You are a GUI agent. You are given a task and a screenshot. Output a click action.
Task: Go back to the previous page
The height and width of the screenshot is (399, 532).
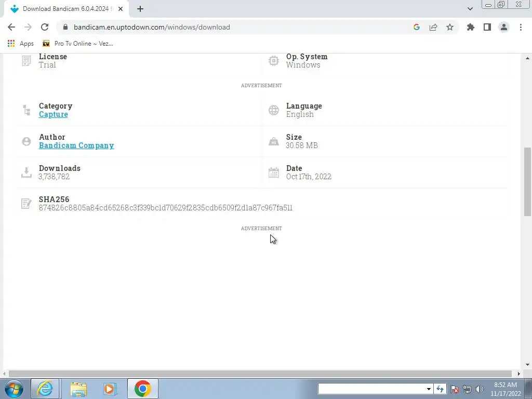coord(11,27)
